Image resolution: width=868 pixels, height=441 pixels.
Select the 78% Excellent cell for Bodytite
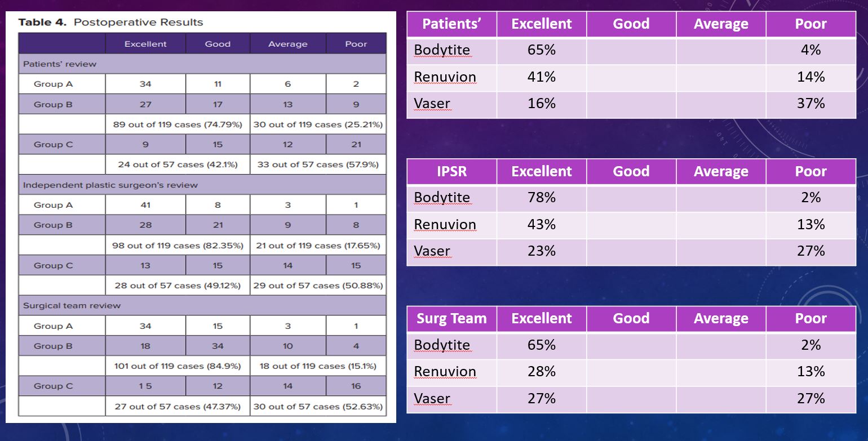point(542,198)
